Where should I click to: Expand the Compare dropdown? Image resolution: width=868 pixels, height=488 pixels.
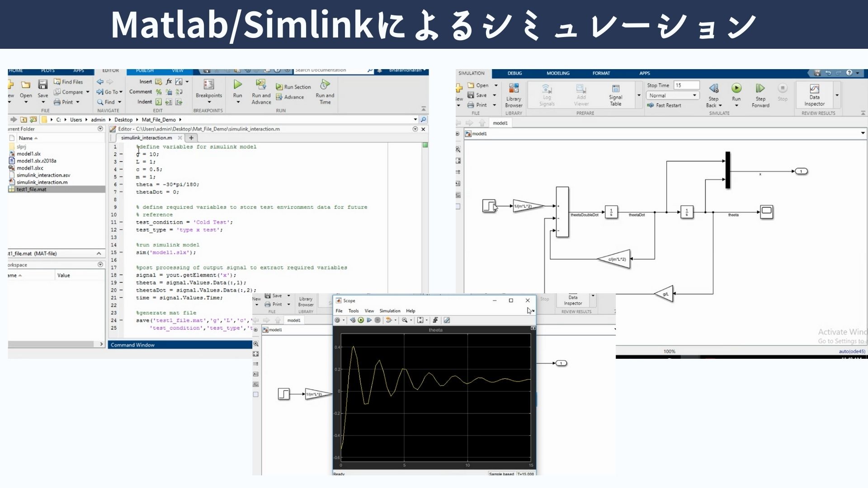[x=88, y=92]
